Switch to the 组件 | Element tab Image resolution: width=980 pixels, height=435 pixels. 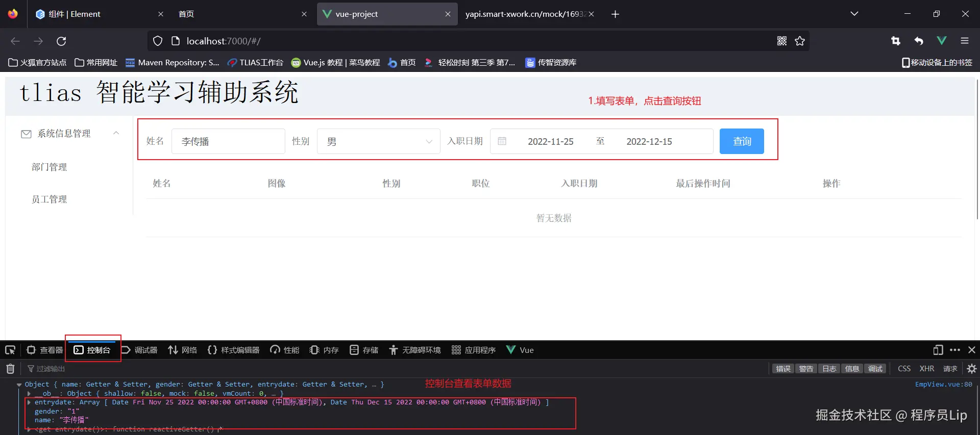coord(100,14)
